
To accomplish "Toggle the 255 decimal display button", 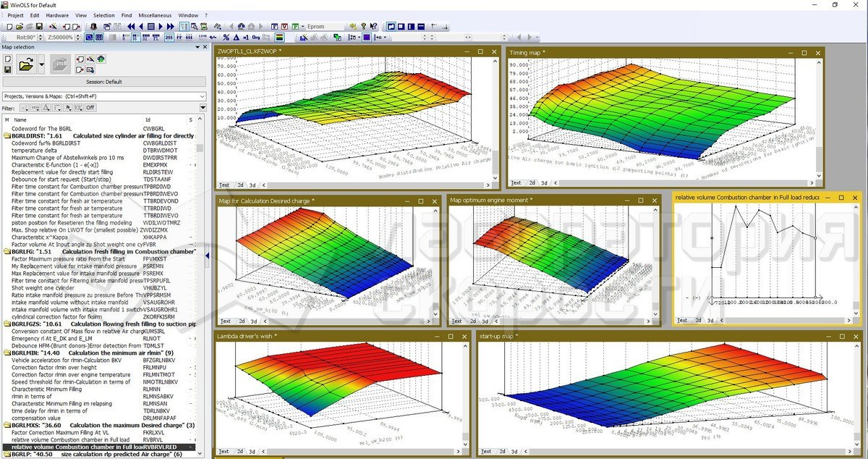I will (x=169, y=35).
